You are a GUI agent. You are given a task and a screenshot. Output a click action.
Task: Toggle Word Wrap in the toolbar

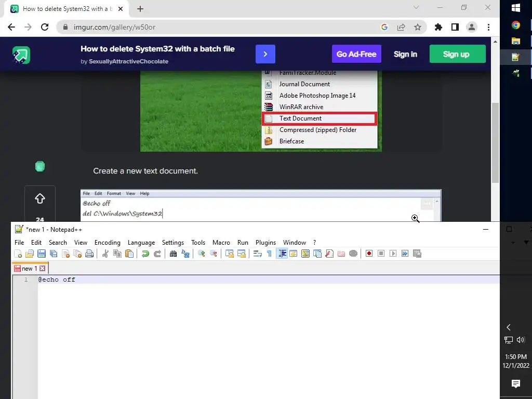pyautogui.click(x=258, y=254)
